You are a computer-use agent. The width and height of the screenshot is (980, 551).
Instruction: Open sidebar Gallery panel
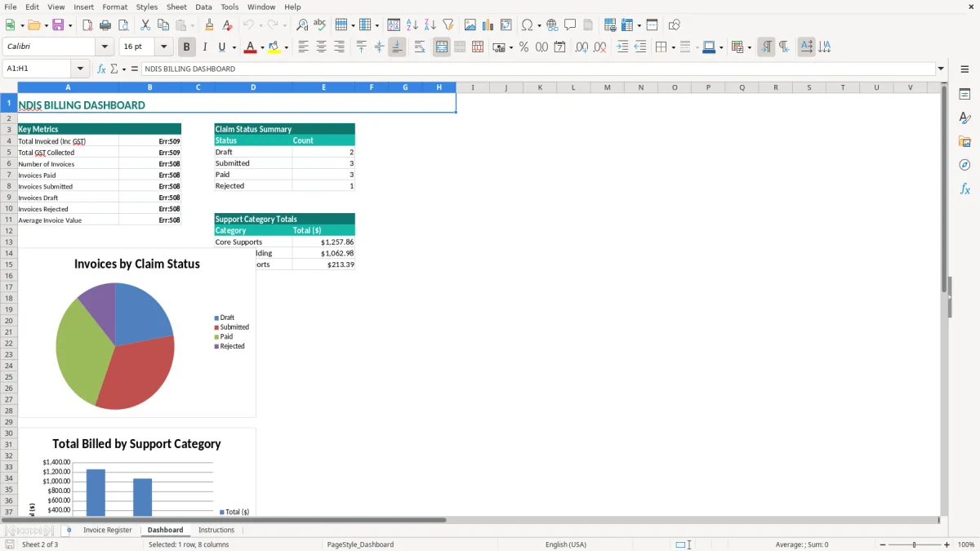[964, 142]
